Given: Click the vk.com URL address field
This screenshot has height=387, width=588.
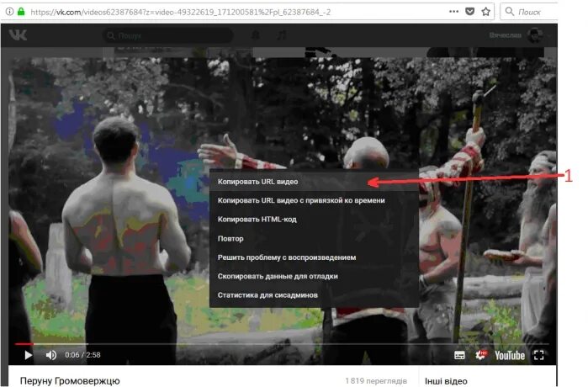Looking at the screenshot, I should point(181,12).
